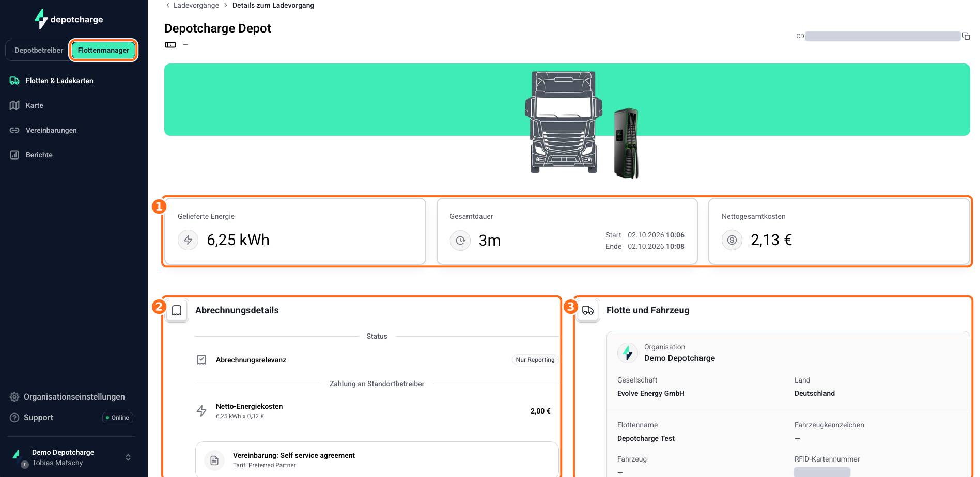Image resolution: width=980 pixels, height=477 pixels.
Task: Click the 2,13 € net total
Action: pos(771,240)
